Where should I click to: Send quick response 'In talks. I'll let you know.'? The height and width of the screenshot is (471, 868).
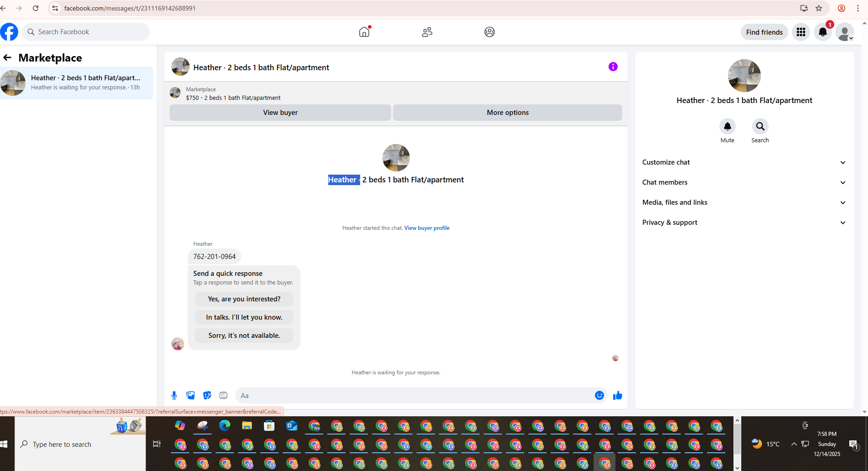[244, 317]
